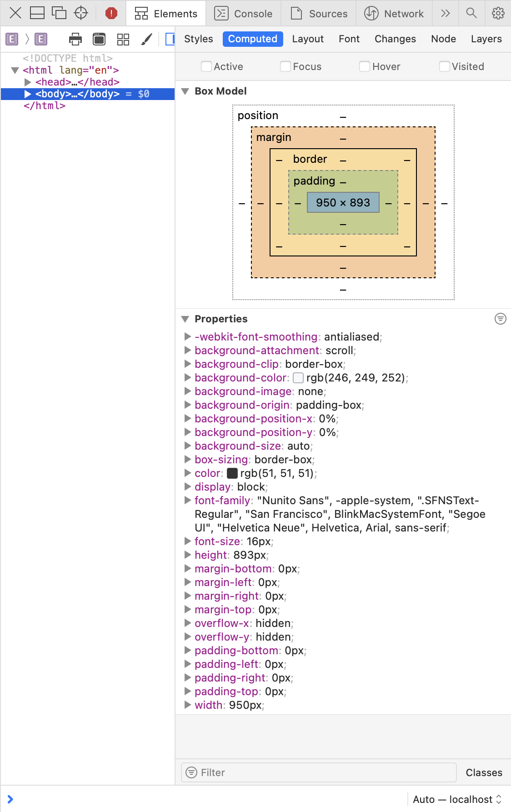Open the Layers panel
The image size is (511, 812).
(486, 39)
